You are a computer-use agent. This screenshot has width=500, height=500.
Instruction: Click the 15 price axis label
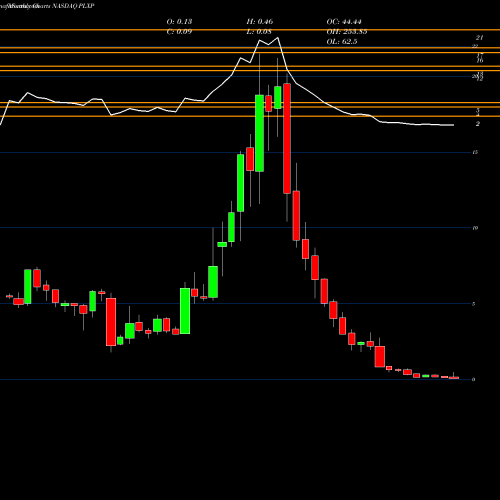pyautogui.click(x=475, y=152)
